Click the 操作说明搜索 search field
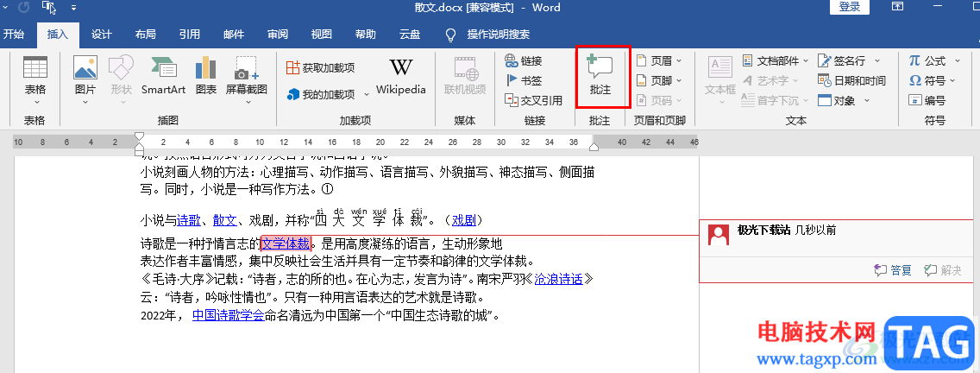Viewport: 980px width, 373px height. (498, 35)
